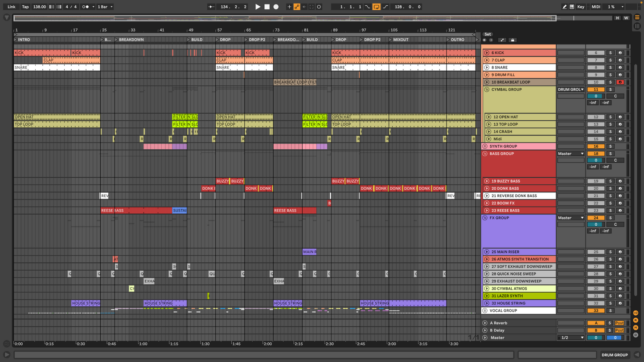Deactivate the 11 Cymbal Group track activator
This screenshot has height=362, width=644.
(595, 89)
